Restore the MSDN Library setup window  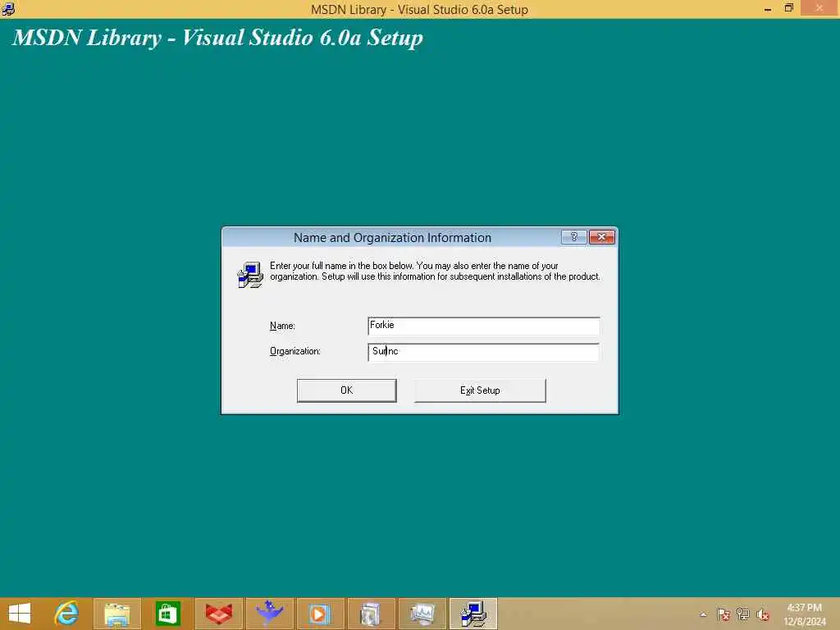tap(788, 8)
